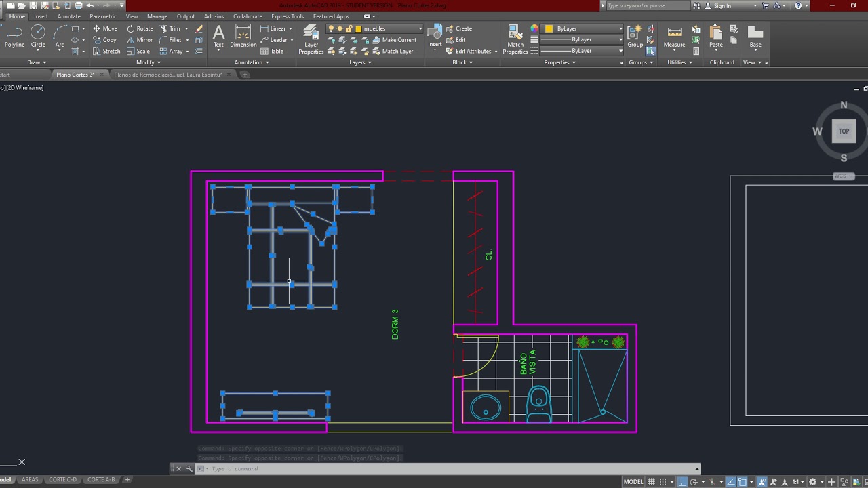Toggle 2D object snap in status bar
Viewport: 868px width, 488px height.
click(x=744, y=482)
